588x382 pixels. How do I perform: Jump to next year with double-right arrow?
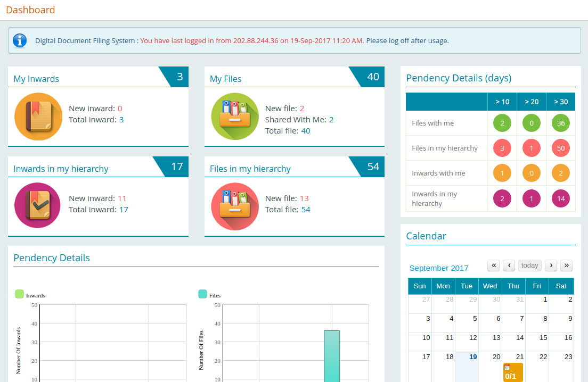click(x=566, y=265)
